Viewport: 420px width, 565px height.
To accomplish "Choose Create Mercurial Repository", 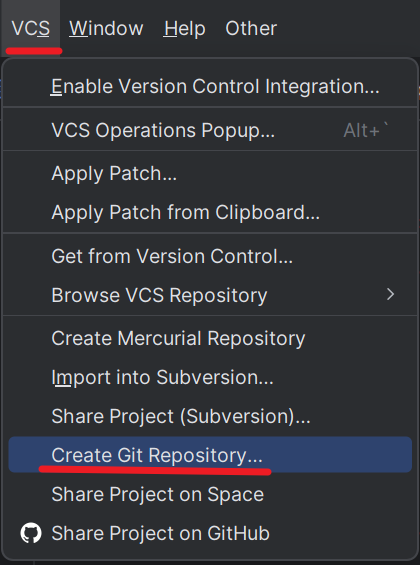I will coord(210,338).
